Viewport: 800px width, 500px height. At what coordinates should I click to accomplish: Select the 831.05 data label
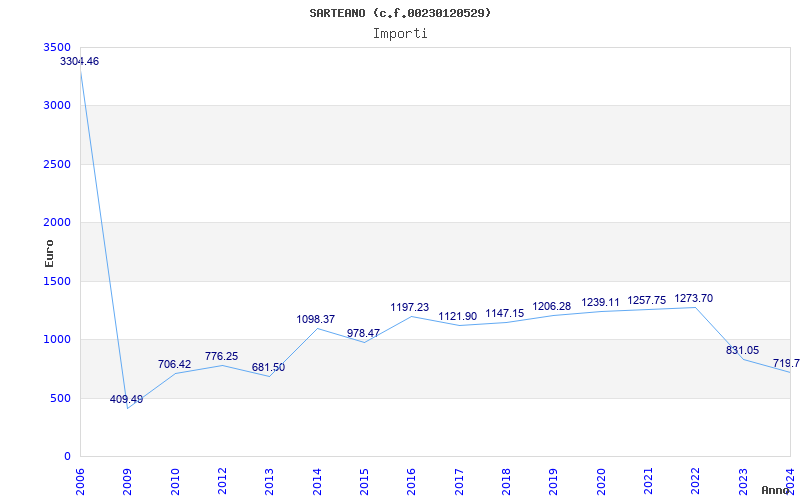742,351
